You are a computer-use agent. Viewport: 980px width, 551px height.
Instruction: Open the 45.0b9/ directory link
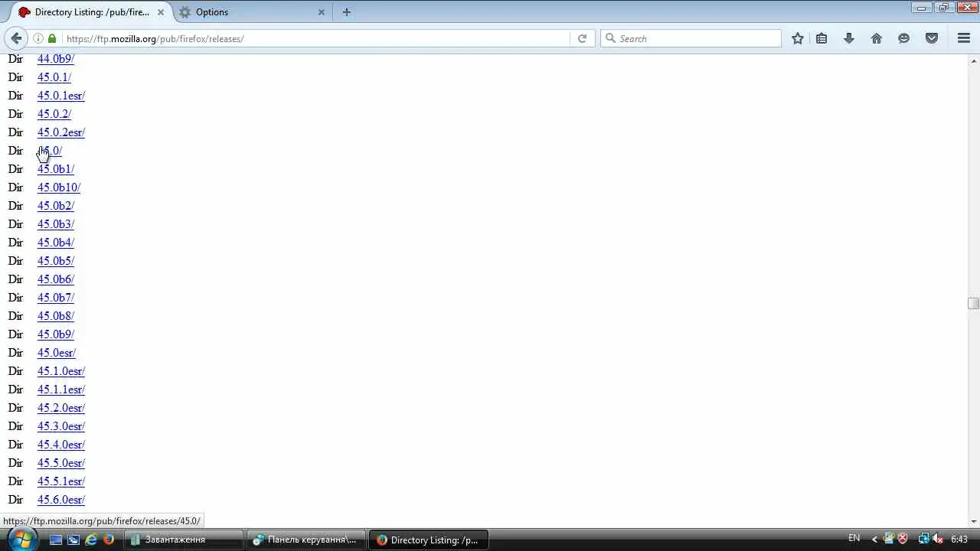point(56,334)
